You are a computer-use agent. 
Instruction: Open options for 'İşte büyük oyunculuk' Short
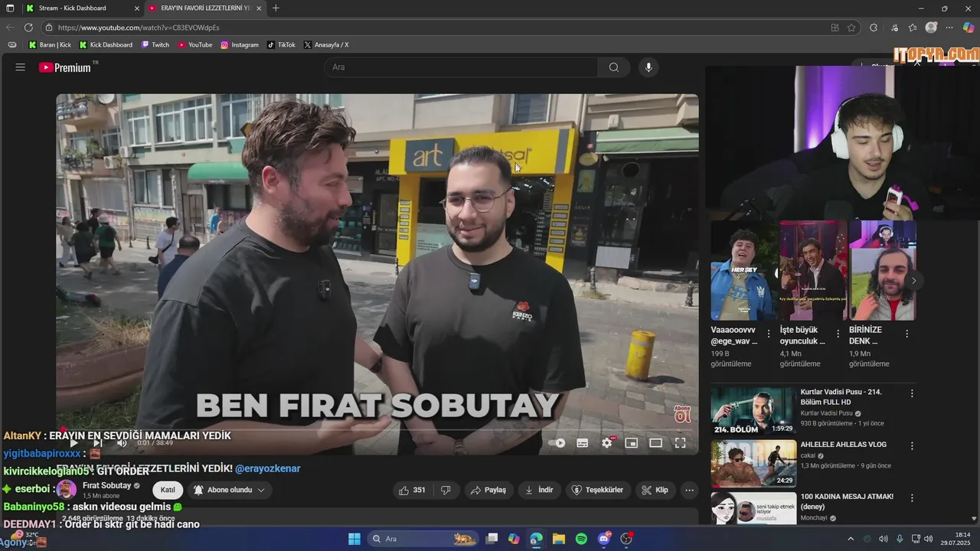click(838, 334)
